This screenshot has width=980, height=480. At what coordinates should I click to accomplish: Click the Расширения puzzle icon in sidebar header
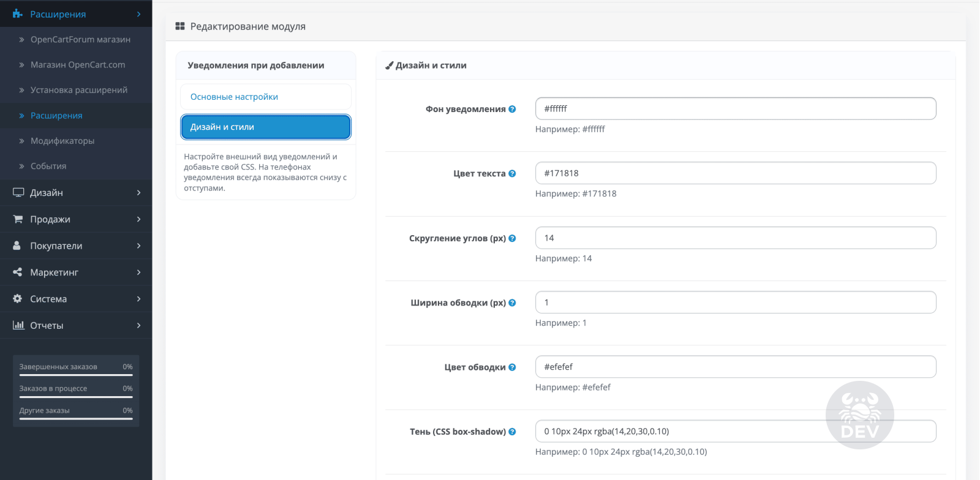(x=17, y=13)
